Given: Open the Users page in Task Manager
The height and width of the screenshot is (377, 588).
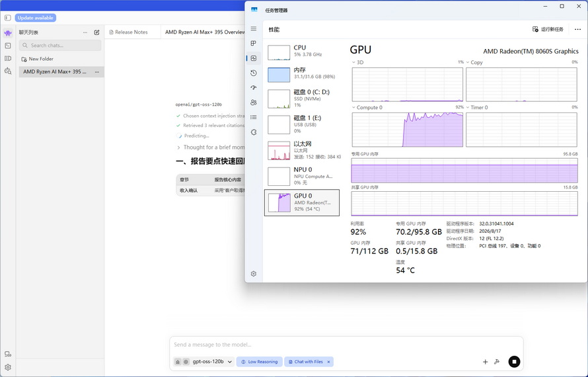Looking at the screenshot, I should click(x=254, y=102).
